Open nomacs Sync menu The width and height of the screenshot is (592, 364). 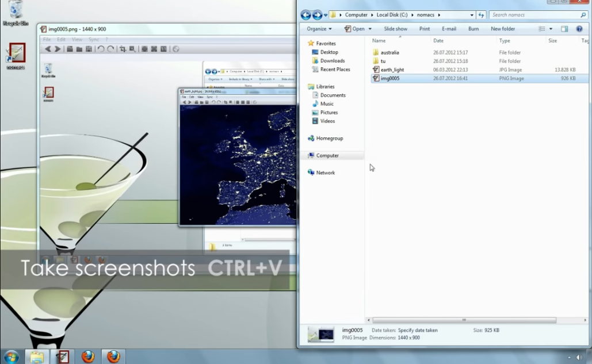click(x=94, y=39)
